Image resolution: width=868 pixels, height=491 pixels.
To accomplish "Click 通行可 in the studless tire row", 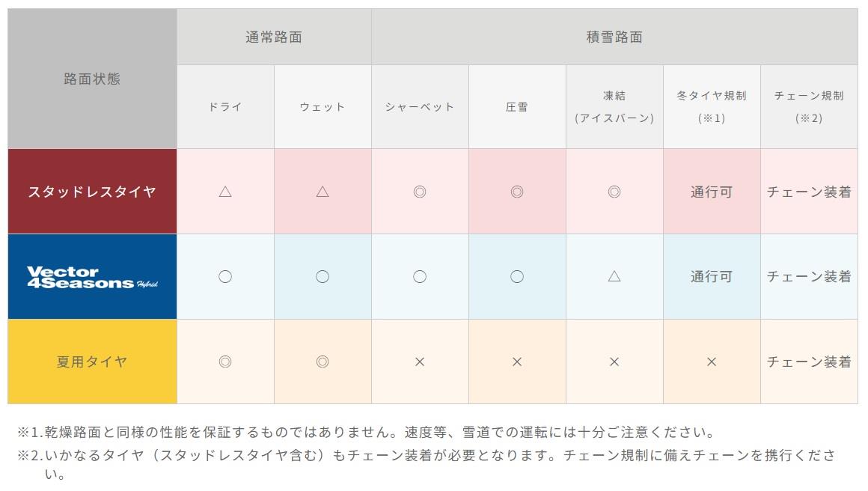I will tap(712, 192).
